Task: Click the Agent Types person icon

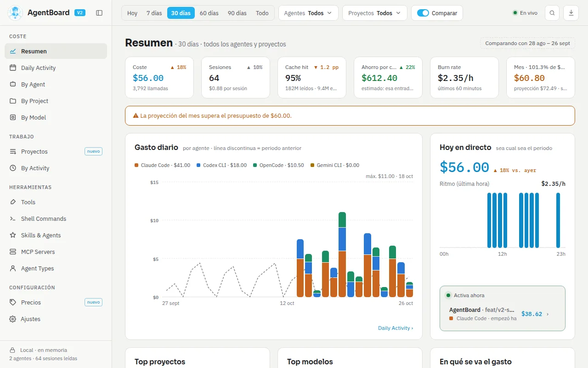Action: (x=13, y=268)
